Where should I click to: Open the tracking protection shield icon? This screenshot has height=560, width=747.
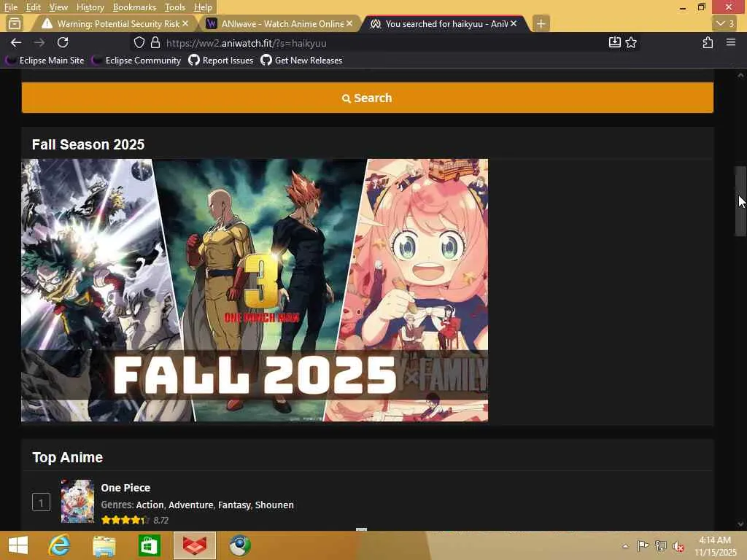click(139, 43)
